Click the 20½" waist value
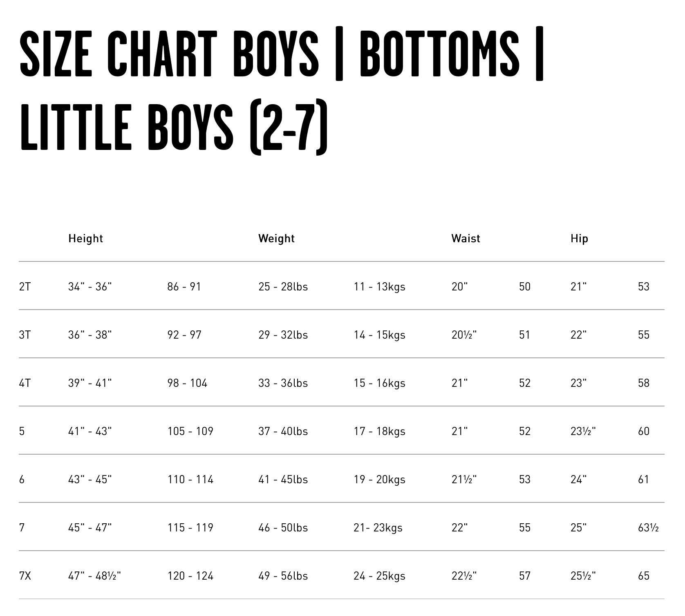The width and height of the screenshot is (685, 616). point(464,335)
